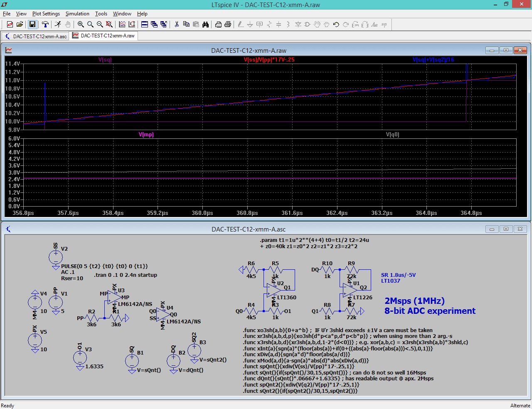This screenshot has width=532, height=409.
Task: Open the Plot Settings menu
Action: pyautogui.click(x=46, y=14)
